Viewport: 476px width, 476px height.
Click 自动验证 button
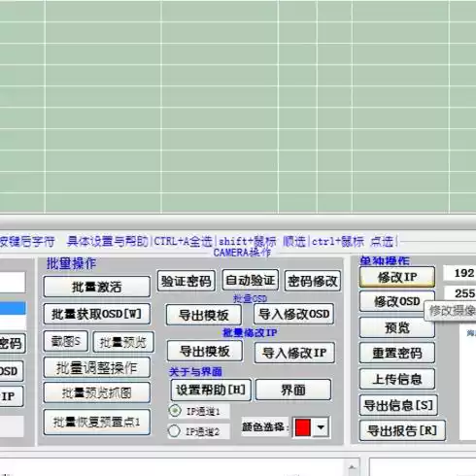[x=251, y=280]
